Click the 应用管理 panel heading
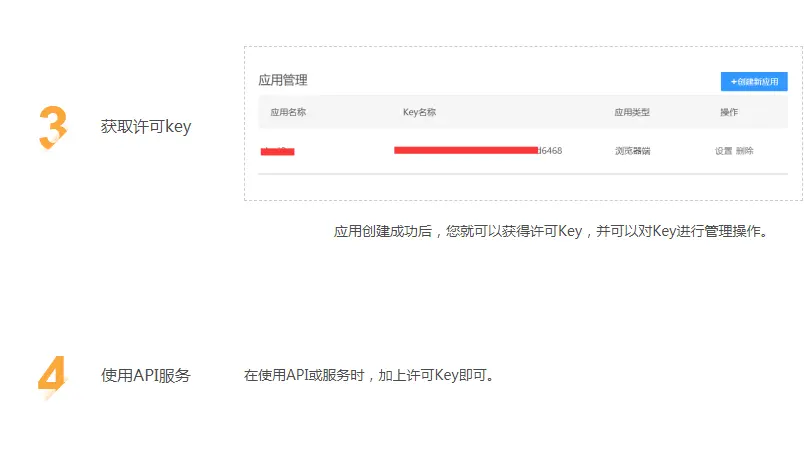Viewport: 810px width, 450px height. (283, 80)
